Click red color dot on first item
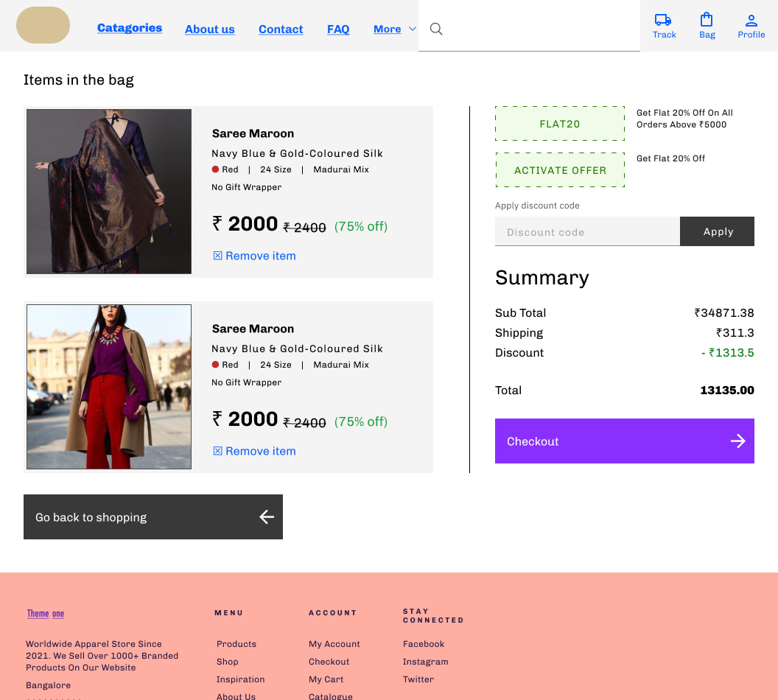Screen dimensions: 778x700 [x=215, y=169]
